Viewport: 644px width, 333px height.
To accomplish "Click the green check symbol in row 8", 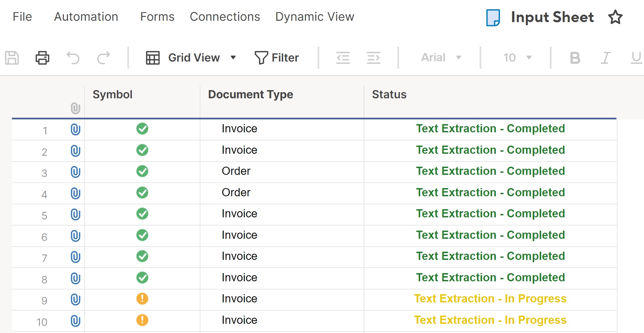I will click(x=142, y=278).
